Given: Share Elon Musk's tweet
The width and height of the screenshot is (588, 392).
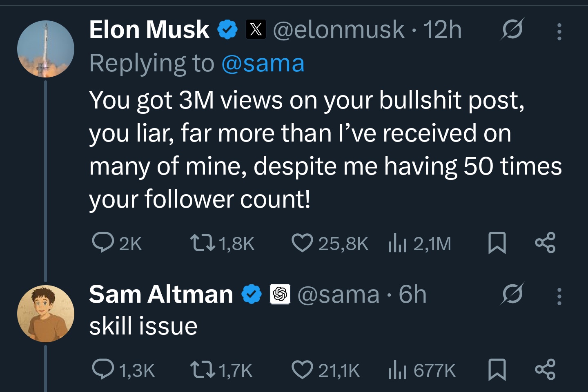Looking at the screenshot, I should pos(545,243).
